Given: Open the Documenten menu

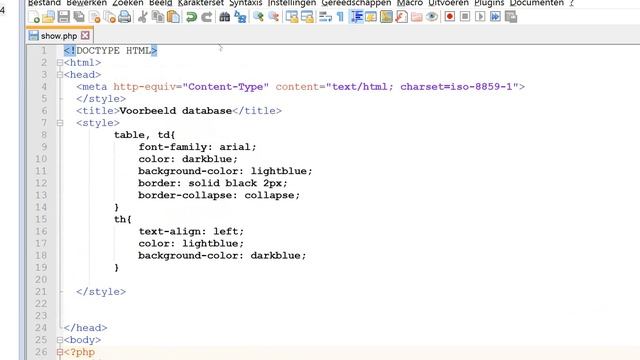Looking at the screenshot, I should pyautogui.click(x=536, y=3).
